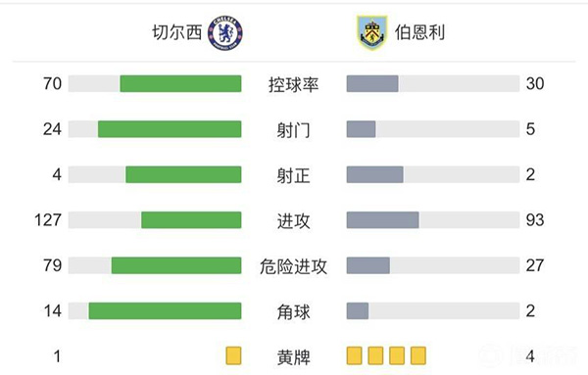Image resolution: width=588 pixels, height=375 pixels.
Task: Click Chelsea's green 角球 corners bar
Action: (x=165, y=311)
